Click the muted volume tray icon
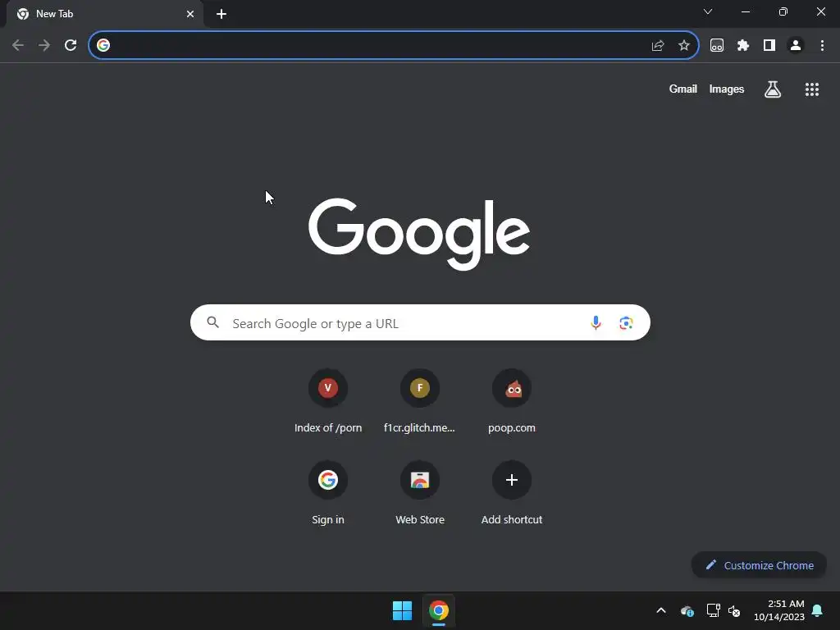The image size is (840, 630). pos(734,610)
